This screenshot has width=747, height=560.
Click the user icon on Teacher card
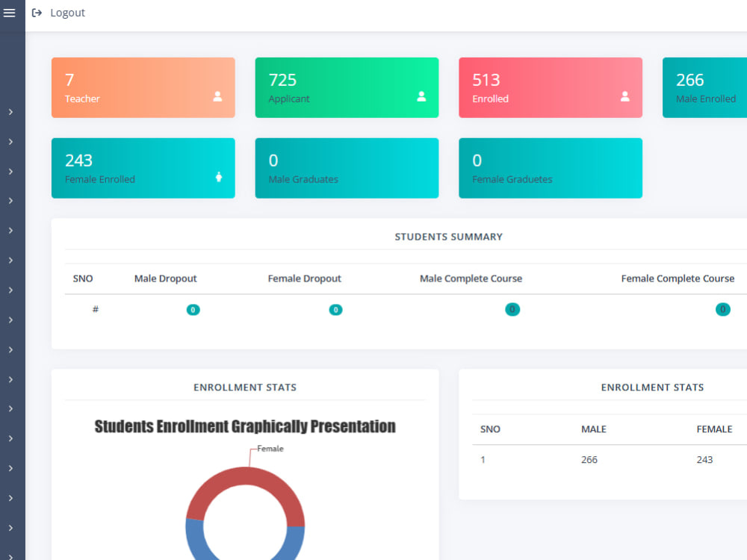pyautogui.click(x=217, y=96)
